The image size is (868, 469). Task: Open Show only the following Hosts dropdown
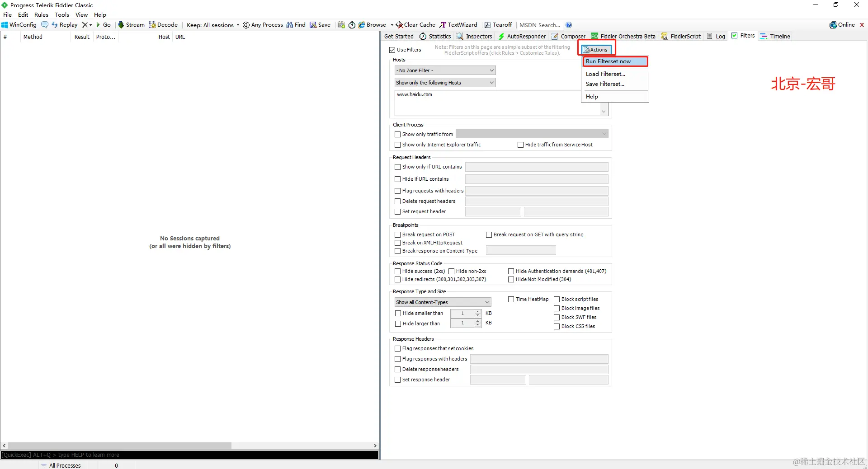(x=445, y=83)
